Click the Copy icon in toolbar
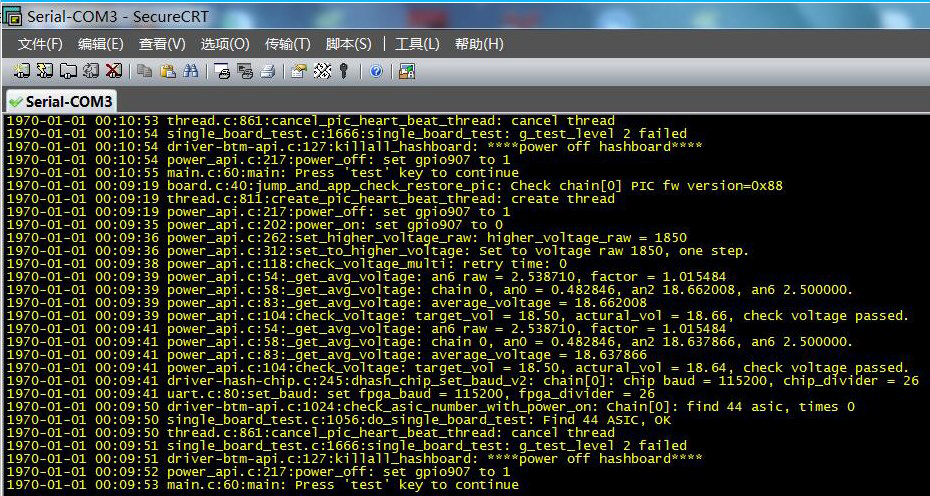 [x=144, y=72]
